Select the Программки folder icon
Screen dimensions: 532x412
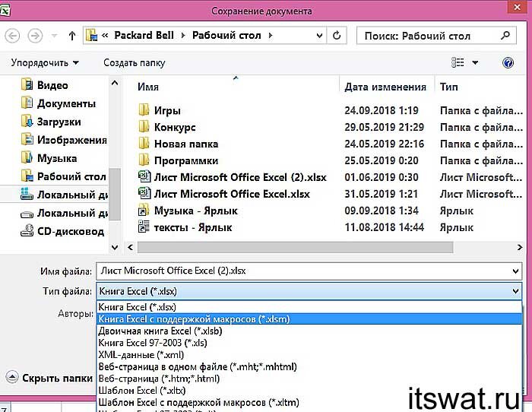point(144,160)
